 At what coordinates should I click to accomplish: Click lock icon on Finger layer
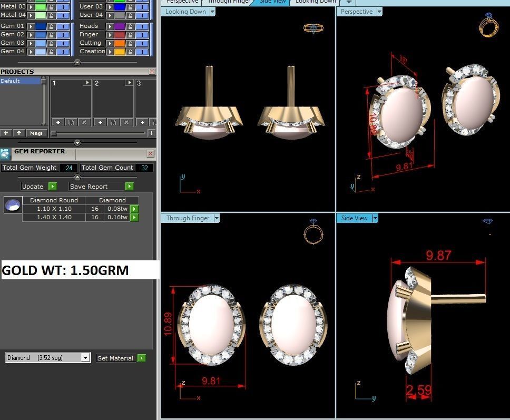click(130, 34)
